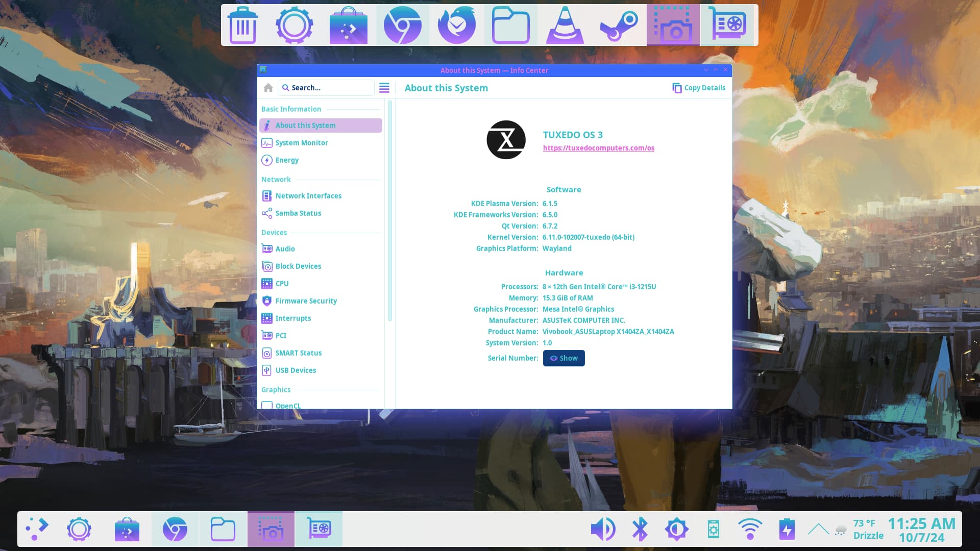Copy system details to clipboard
This screenshot has height=551, width=980.
pos(699,88)
